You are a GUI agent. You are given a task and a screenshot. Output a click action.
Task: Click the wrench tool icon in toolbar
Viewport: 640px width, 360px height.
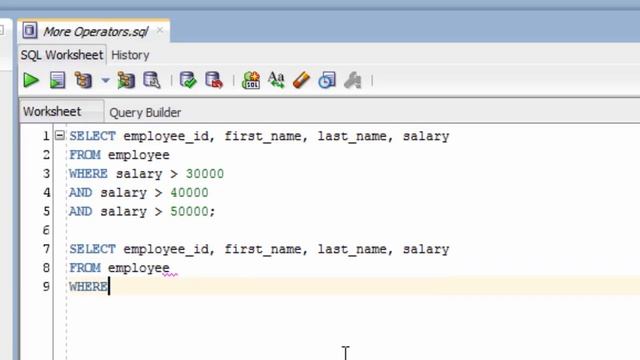point(353,80)
